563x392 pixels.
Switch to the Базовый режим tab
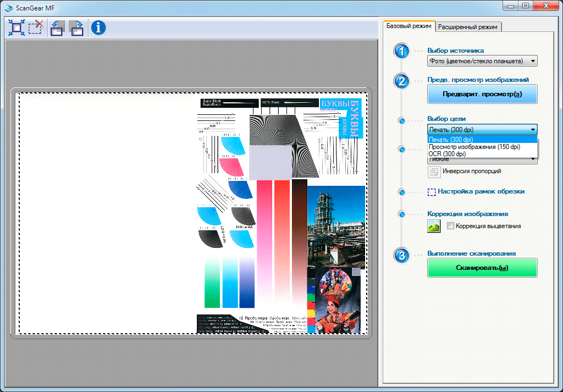[409, 26]
